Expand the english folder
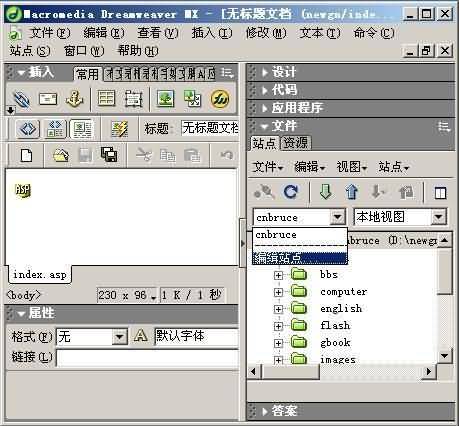Image resolution: width=459 pixels, height=426 pixels. pyautogui.click(x=278, y=309)
